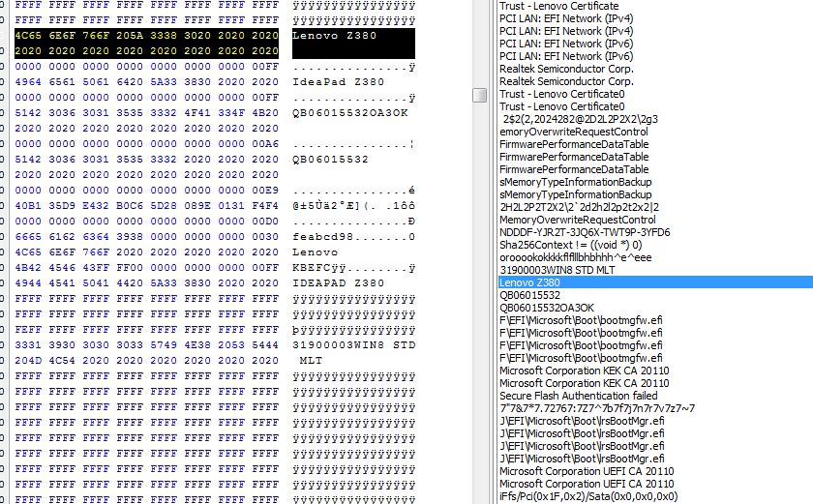
Task: Click hex word '205A' in highlighted row
Action: pyautogui.click(x=130, y=35)
